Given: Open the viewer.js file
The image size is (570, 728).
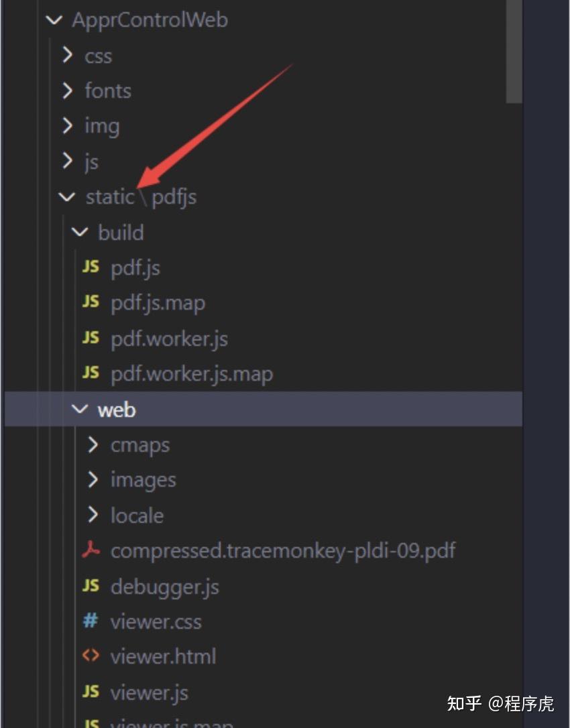Looking at the screenshot, I should click(149, 691).
